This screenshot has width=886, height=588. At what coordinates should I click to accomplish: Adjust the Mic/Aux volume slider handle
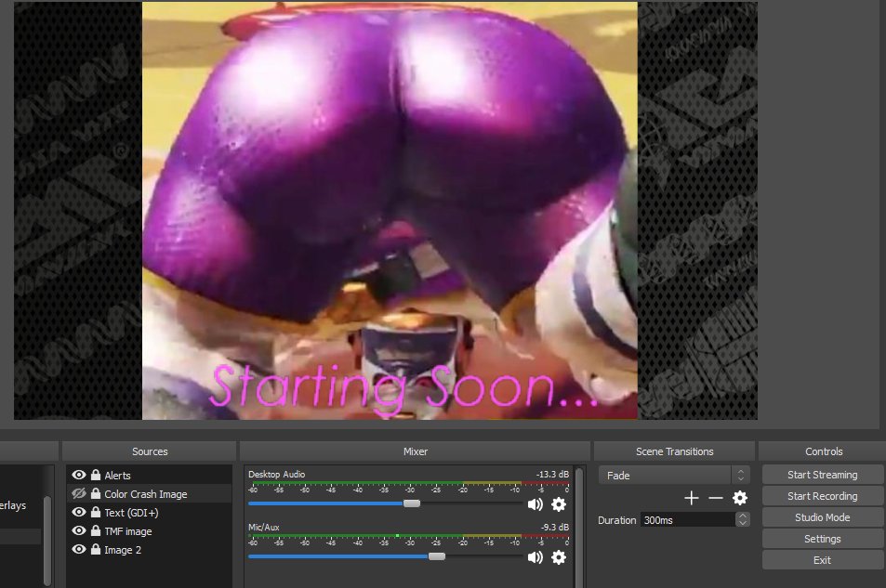pos(437,556)
